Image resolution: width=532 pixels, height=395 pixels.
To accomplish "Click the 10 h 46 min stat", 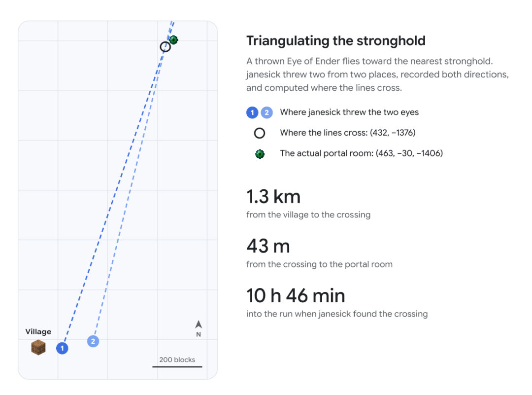I will pyautogui.click(x=296, y=295).
